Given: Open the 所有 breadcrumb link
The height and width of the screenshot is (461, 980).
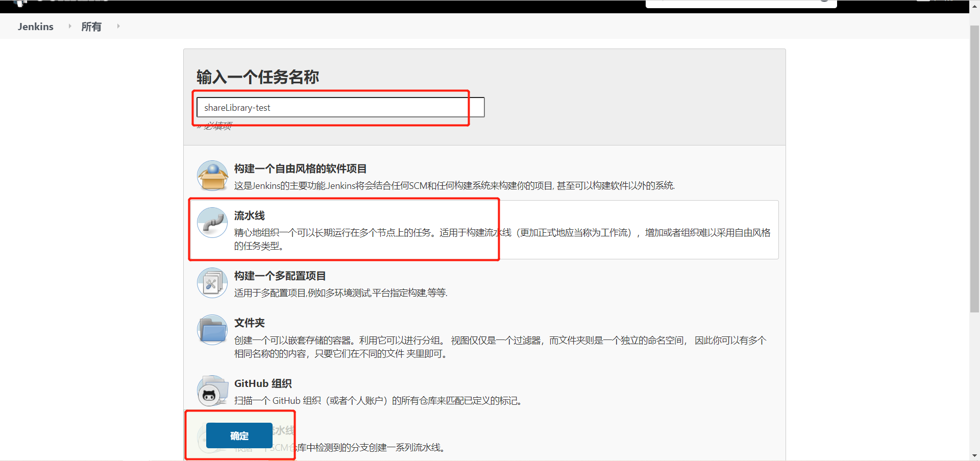Looking at the screenshot, I should click(91, 27).
